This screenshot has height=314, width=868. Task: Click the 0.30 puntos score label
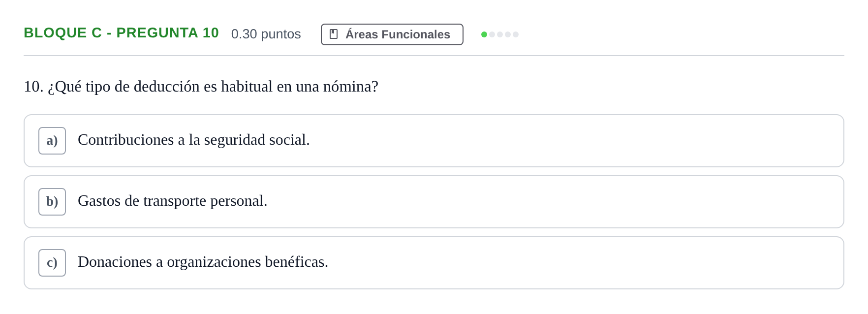tap(266, 34)
